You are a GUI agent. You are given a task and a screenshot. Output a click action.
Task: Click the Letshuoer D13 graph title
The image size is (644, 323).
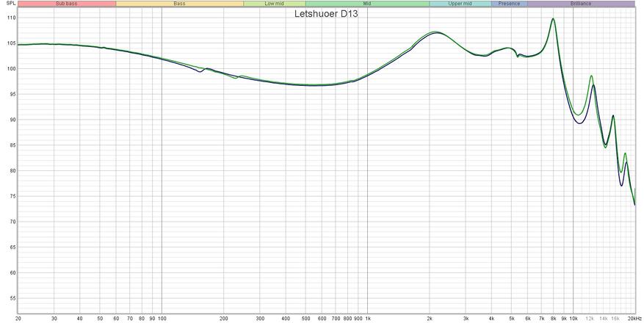pyautogui.click(x=326, y=14)
